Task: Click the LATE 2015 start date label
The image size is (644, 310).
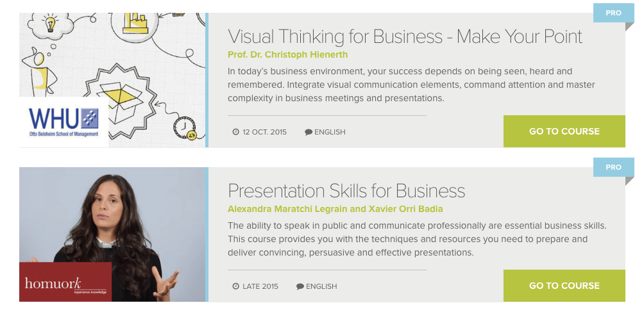Action: click(x=260, y=286)
